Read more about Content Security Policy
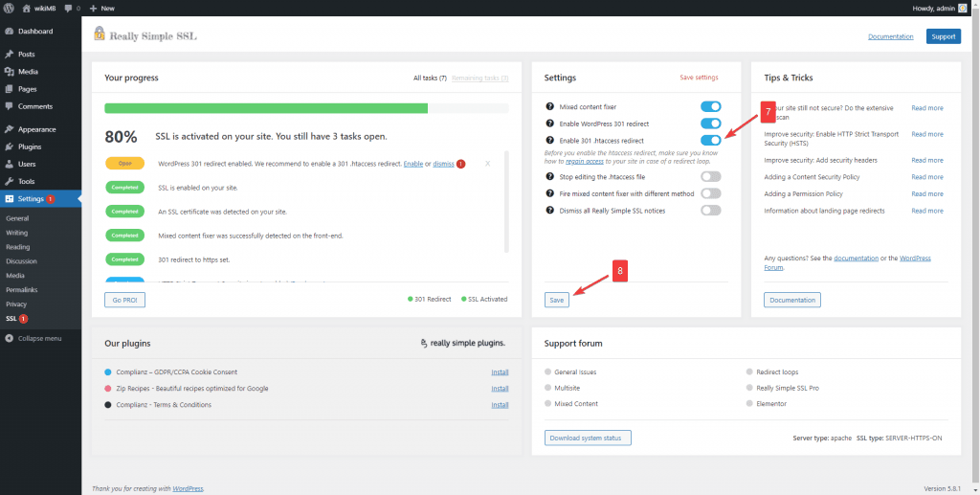980x495 pixels. (927, 177)
